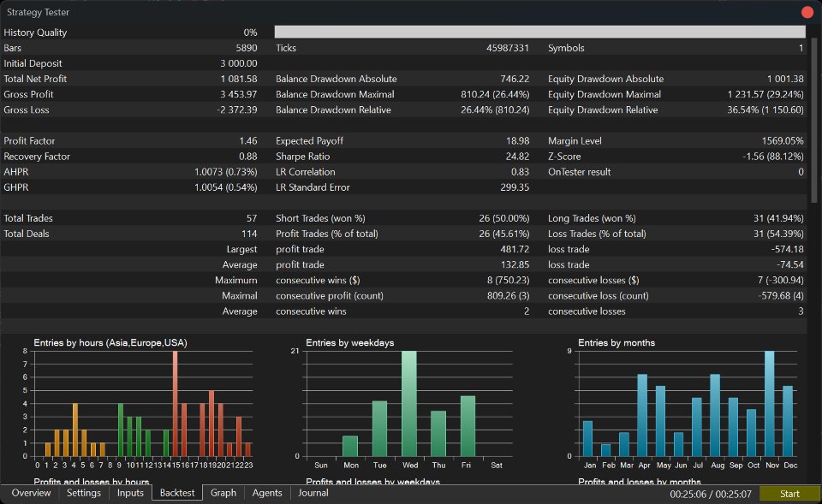Click the Entries by months chart title
822x504 pixels.
pos(616,342)
